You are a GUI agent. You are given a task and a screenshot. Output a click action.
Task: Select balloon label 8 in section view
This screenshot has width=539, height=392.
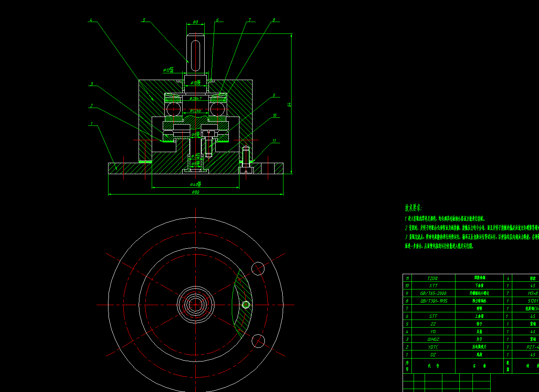274,20
